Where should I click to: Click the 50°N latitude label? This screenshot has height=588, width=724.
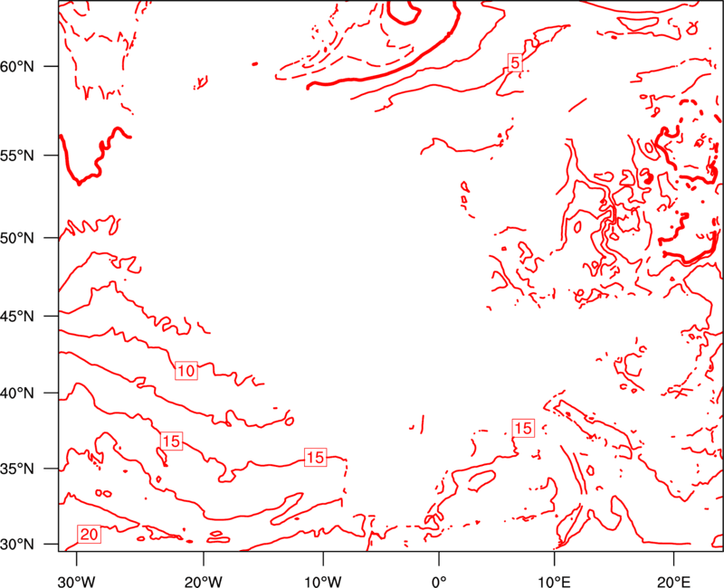[x=17, y=239]
